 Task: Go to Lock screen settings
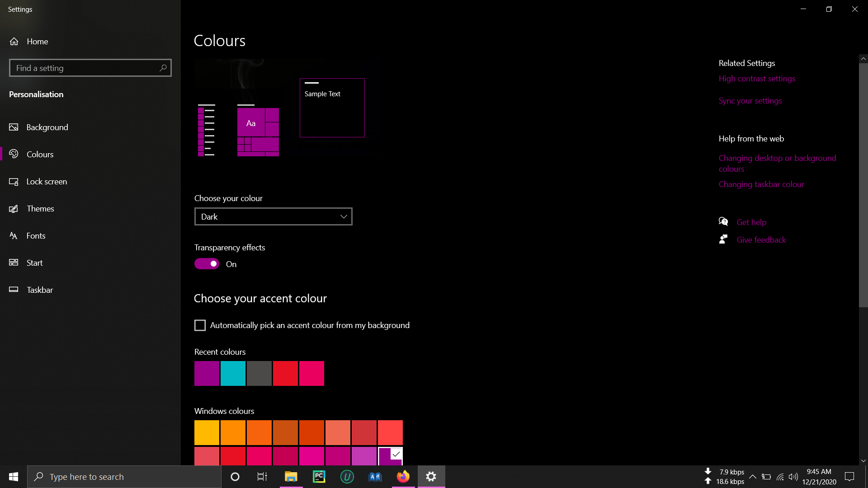[47, 182]
